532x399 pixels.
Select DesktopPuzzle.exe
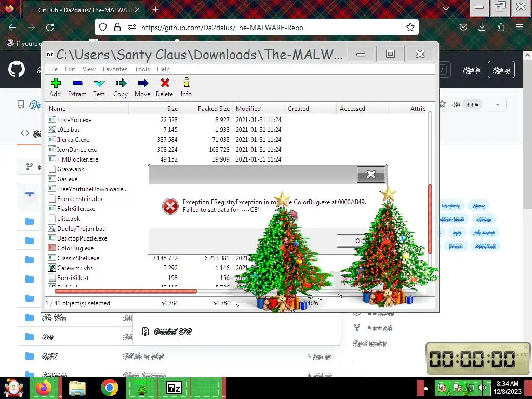pos(82,238)
